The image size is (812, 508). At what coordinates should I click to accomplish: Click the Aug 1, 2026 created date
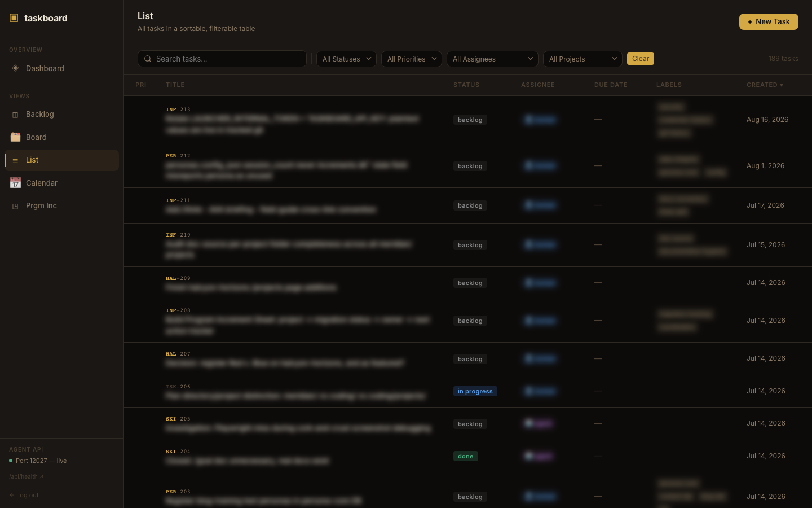(x=766, y=166)
